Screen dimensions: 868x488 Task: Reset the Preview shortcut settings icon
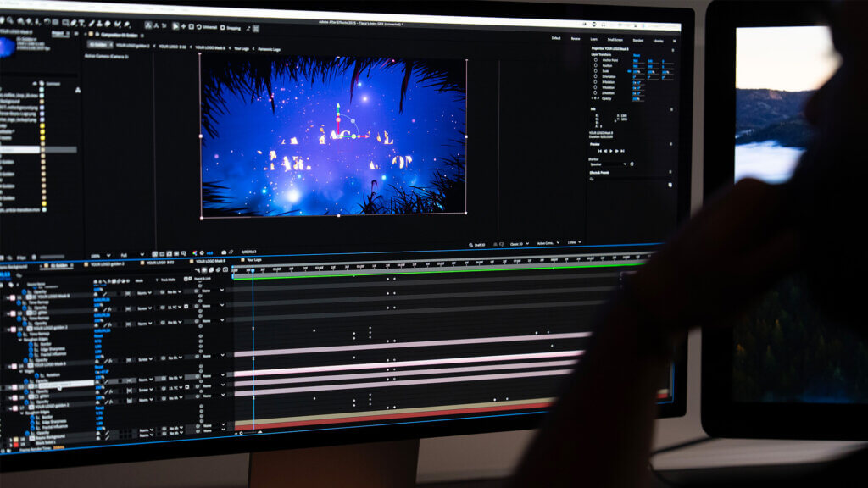632,164
